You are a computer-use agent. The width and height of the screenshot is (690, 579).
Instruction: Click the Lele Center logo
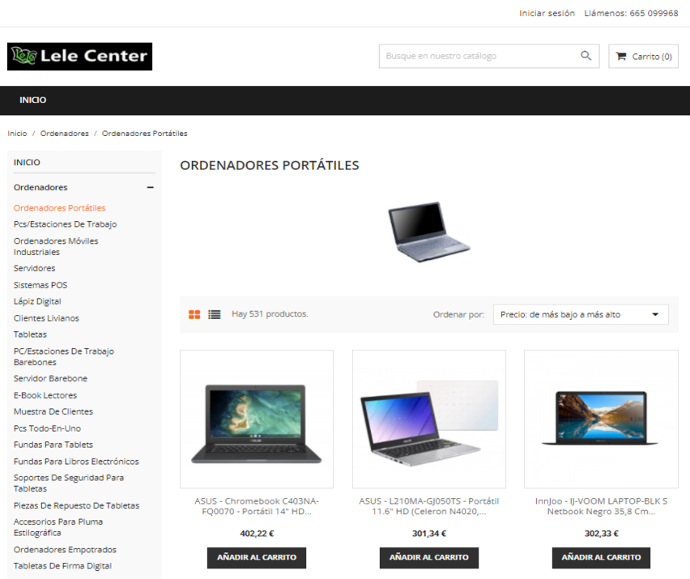pos(80,56)
